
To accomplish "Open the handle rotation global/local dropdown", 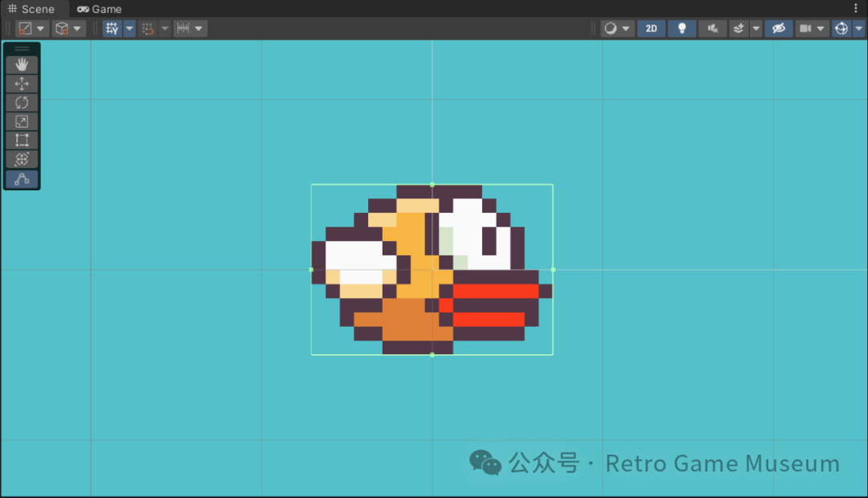I will [x=68, y=28].
